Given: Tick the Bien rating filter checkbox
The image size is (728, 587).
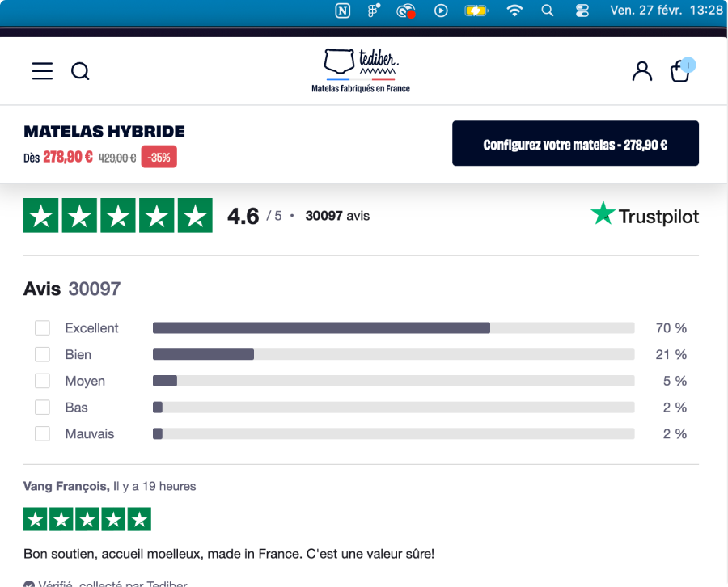Looking at the screenshot, I should pyautogui.click(x=42, y=354).
